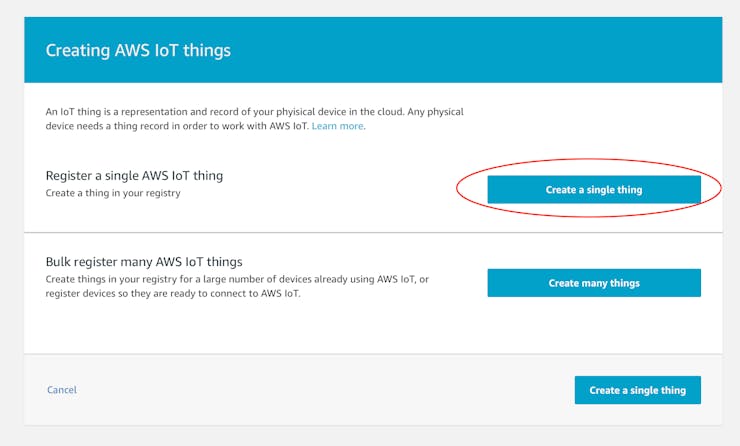Viewport: 740px width, 446px height.
Task: Click the bulk register description paragraph
Action: [237, 286]
